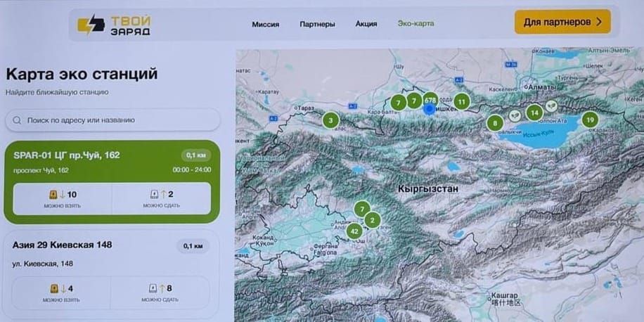Select the SPAR-01 ЦГ пр.Чуй, 162 station
This screenshot has width=644, height=322.
(x=112, y=181)
